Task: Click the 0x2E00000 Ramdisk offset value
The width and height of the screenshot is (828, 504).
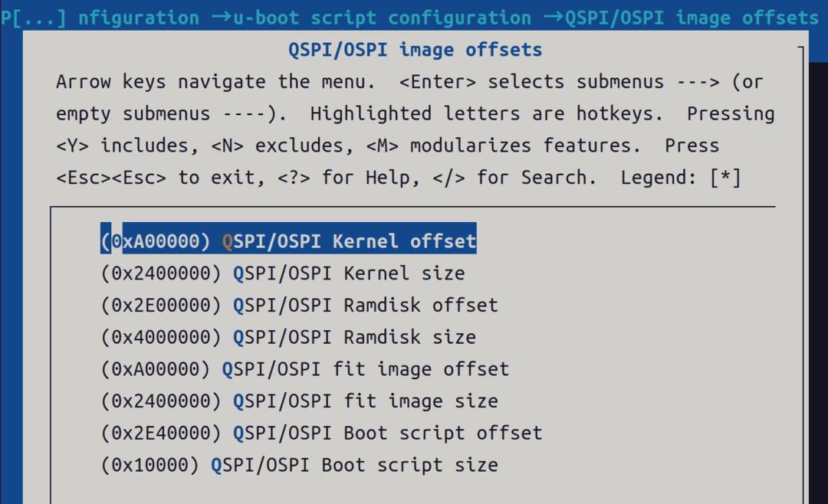Action: click(x=161, y=305)
